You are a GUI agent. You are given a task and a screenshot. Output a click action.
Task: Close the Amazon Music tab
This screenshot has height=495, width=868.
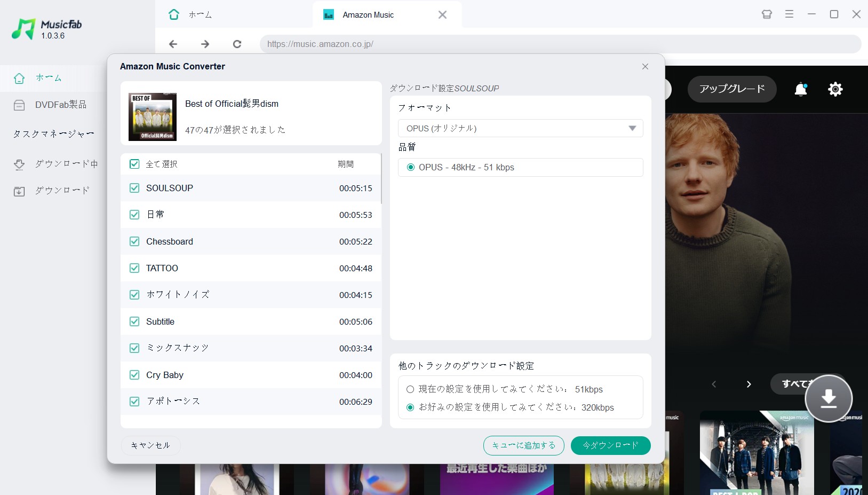click(442, 15)
